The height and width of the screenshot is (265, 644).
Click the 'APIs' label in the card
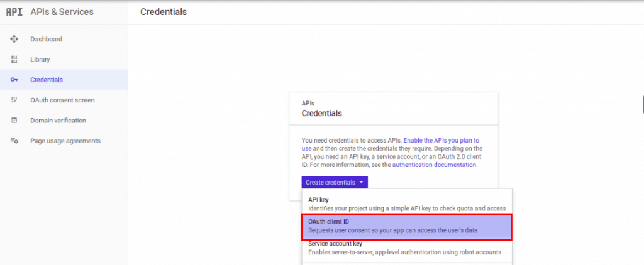point(308,104)
